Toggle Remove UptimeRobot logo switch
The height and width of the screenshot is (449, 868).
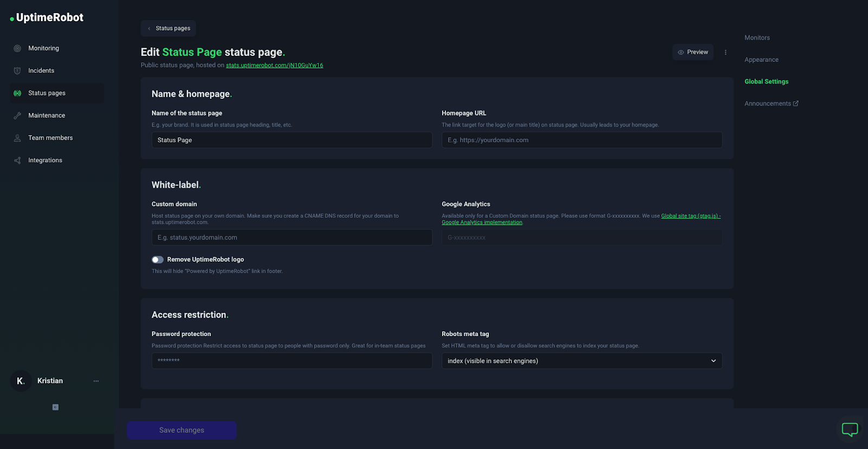pos(157,260)
